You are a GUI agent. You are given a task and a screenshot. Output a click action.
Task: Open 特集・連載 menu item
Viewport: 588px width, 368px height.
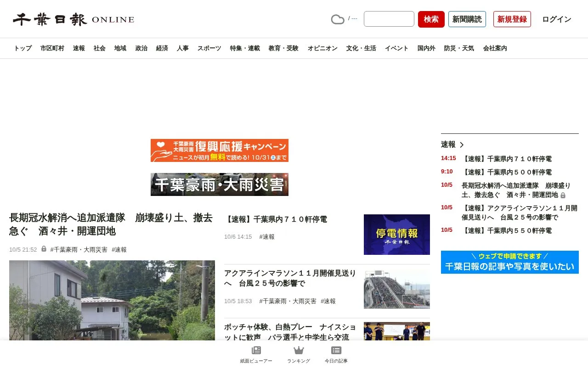(245, 48)
